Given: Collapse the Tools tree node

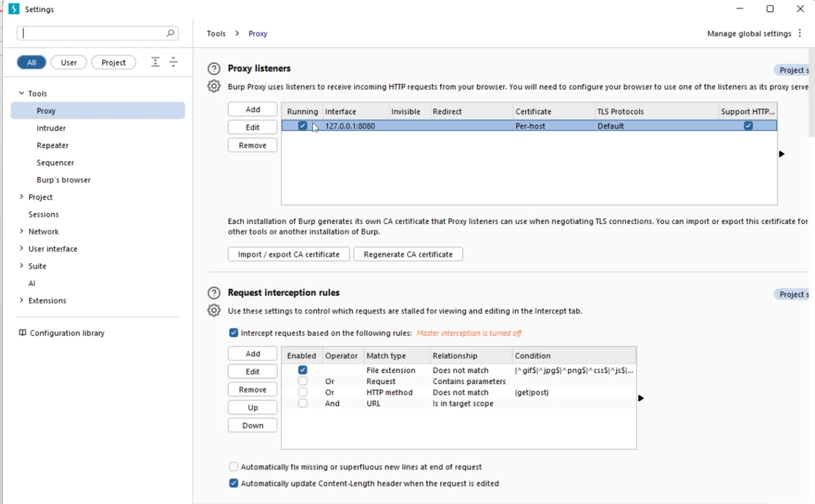Looking at the screenshot, I should click(21, 93).
